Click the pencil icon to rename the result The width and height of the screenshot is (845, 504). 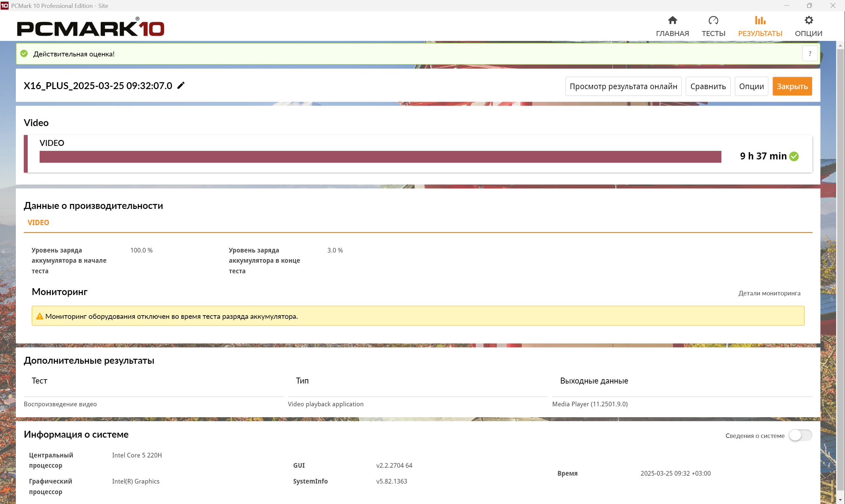coord(181,85)
